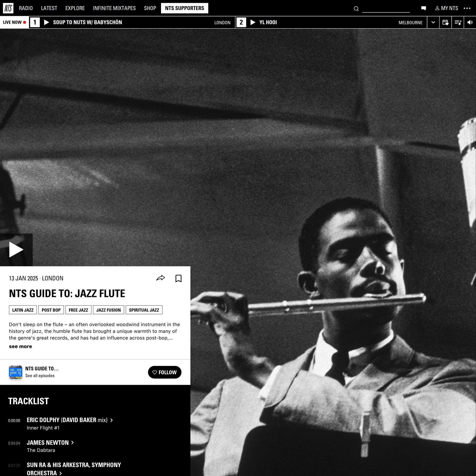Open the chat speech bubble icon

click(423, 8)
